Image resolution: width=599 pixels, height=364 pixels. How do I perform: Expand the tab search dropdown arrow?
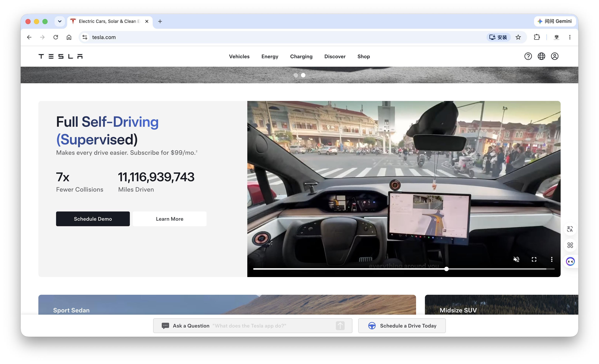(x=60, y=21)
